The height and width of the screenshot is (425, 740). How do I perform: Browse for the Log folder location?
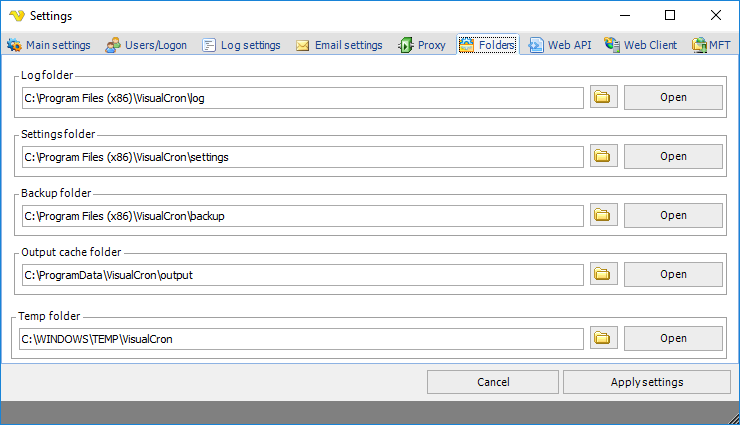pos(604,97)
